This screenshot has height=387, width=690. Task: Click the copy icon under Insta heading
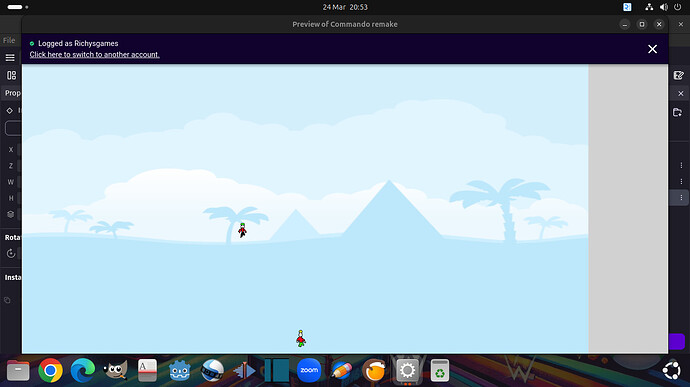(7, 300)
